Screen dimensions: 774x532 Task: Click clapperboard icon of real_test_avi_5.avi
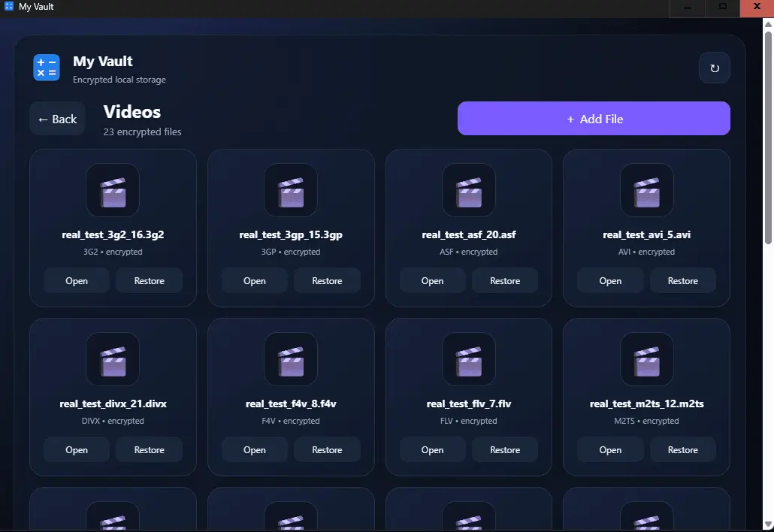[x=647, y=191]
